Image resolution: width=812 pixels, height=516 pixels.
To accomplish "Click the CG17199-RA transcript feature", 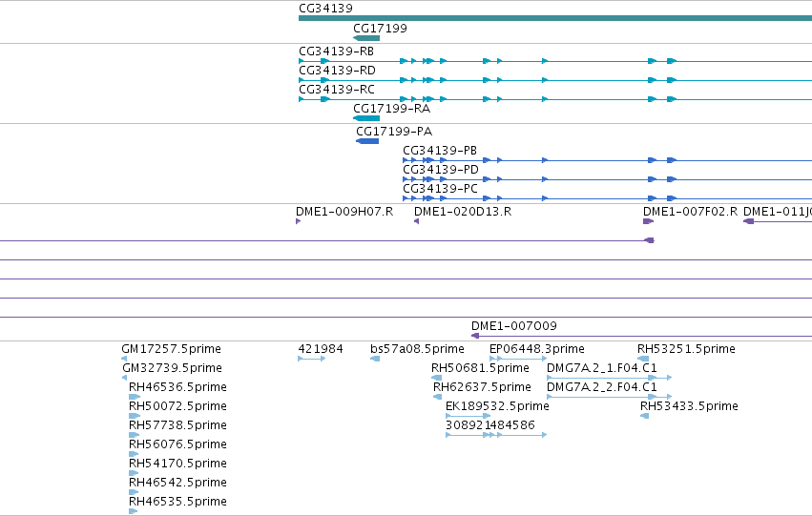I will 366,118.
